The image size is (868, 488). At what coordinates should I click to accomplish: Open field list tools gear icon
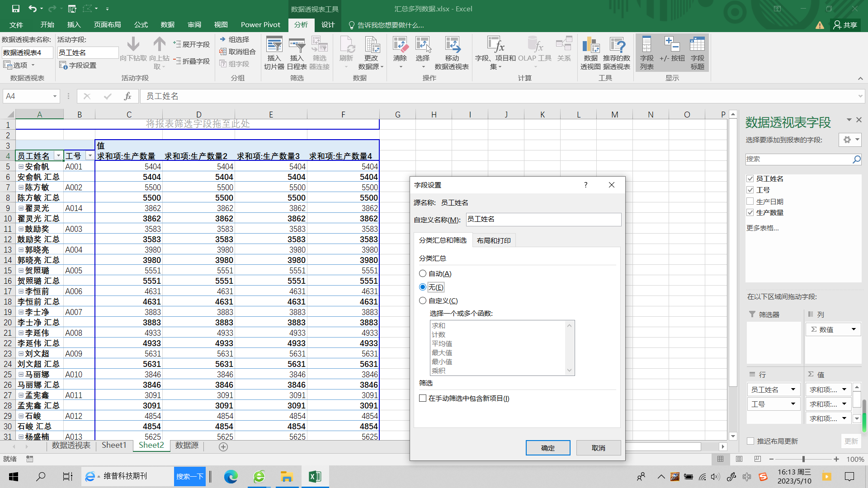(850, 140)
